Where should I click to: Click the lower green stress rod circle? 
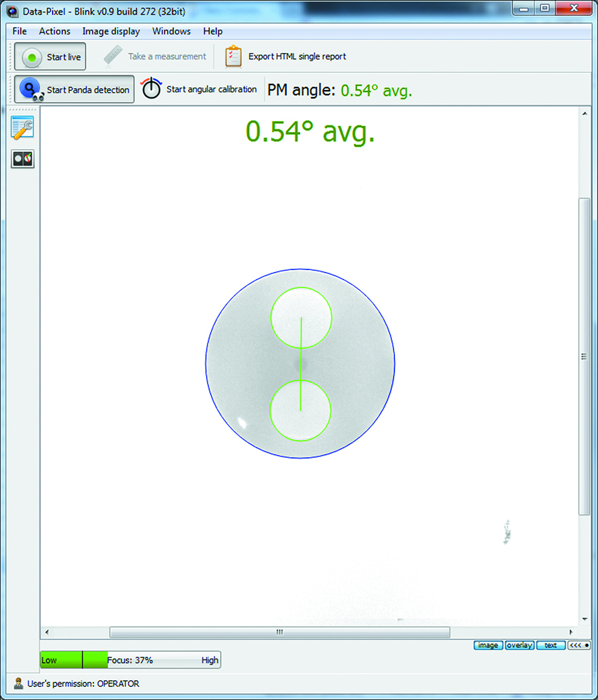click(x=300, y=410)
